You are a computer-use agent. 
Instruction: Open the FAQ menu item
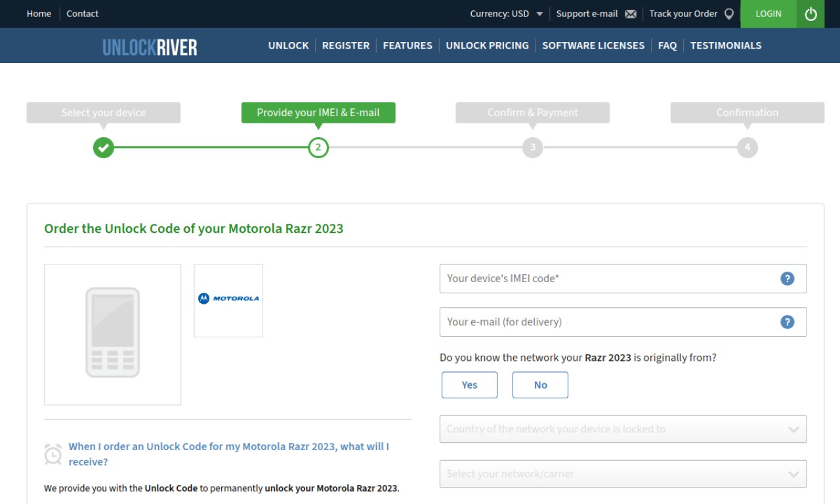(667, 46)
